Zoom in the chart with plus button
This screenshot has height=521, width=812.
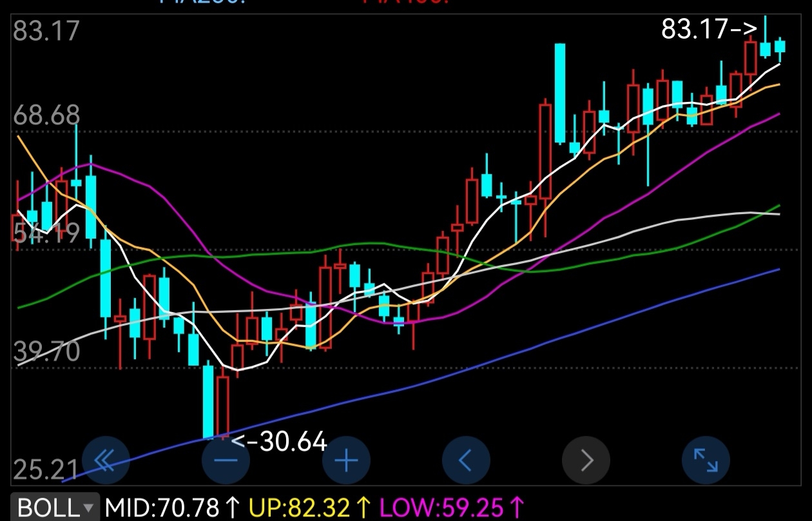pos(346,460)
